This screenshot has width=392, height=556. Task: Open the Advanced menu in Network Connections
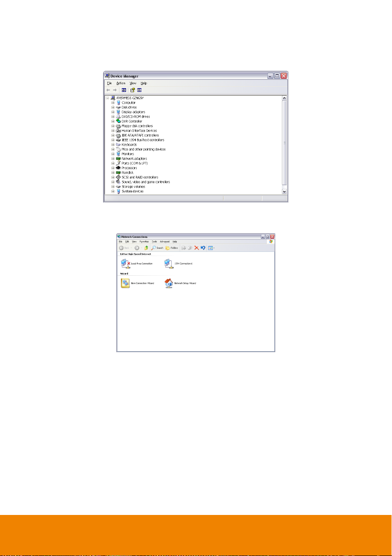click(x=165, y=242)
